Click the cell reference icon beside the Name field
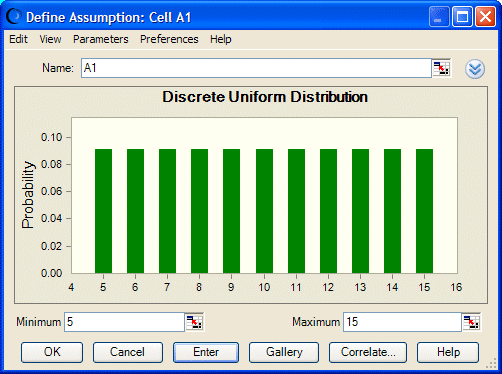Image resolution: width=502 pixels, height=374 pixels. pyautogui.click(x=442, y=68)
